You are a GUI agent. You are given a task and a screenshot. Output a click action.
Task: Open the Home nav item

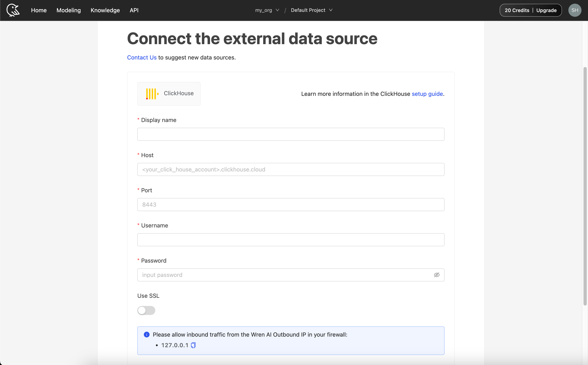(x=39, y=10)
